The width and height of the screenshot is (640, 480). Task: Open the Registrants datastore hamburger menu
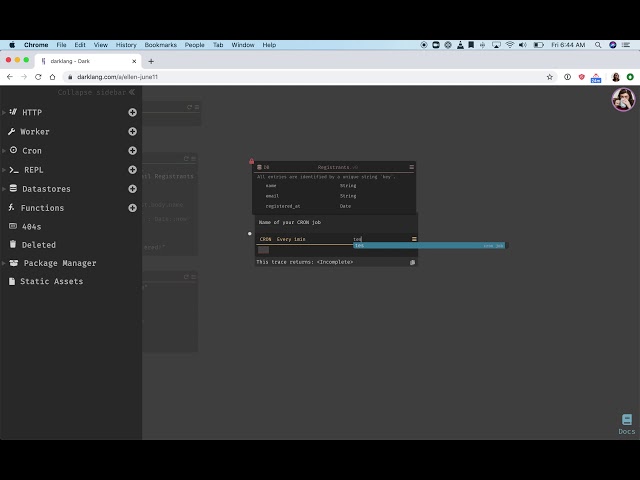411,167
